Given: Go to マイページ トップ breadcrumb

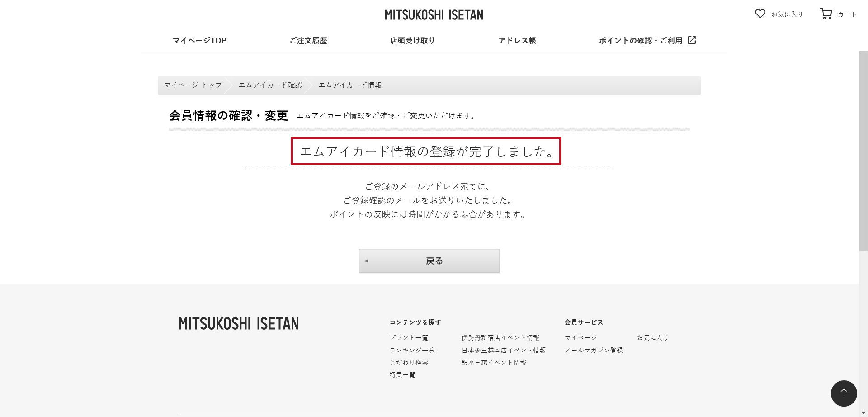Looking at the screenshot, I should 193,85.
